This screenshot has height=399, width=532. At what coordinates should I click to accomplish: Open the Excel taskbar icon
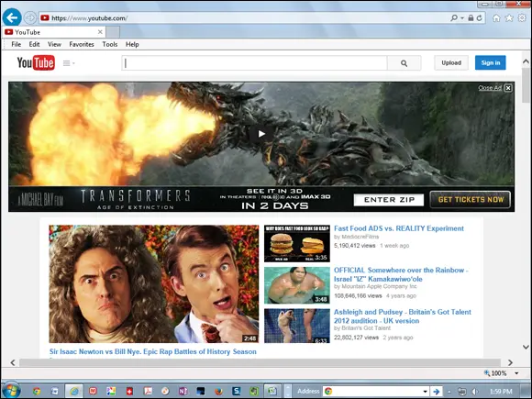click(272, 391)
